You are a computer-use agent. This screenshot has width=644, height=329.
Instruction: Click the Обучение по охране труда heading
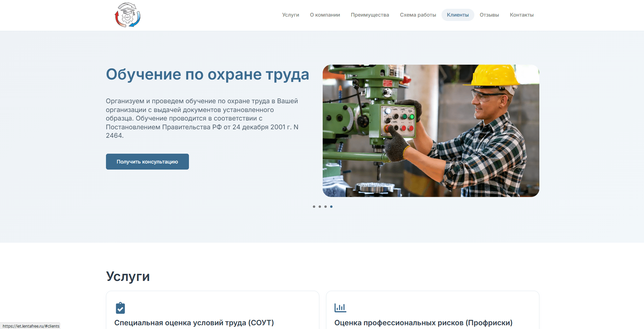(x=208, y=74)
